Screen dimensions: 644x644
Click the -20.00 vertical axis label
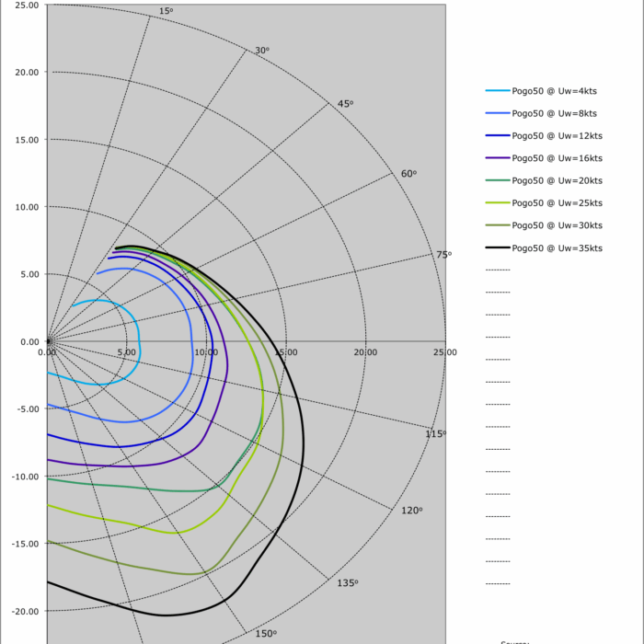click(26, 612)
